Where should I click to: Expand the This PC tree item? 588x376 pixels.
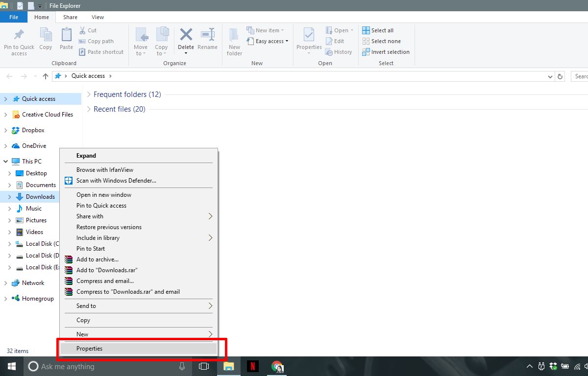(x=5, y=161)
